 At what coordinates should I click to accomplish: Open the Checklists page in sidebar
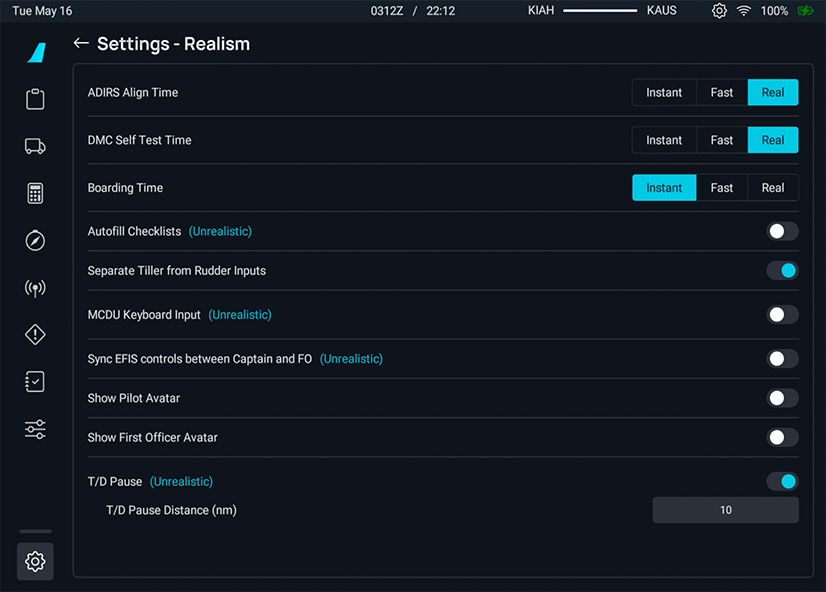click(x=35, y=382)
